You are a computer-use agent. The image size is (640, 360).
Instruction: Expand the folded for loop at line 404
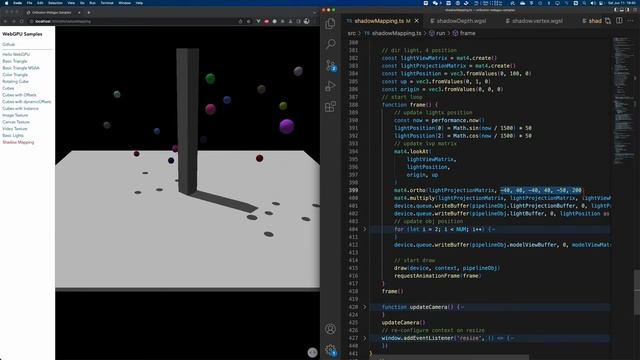pyautogui.click(x=364, y=229)
